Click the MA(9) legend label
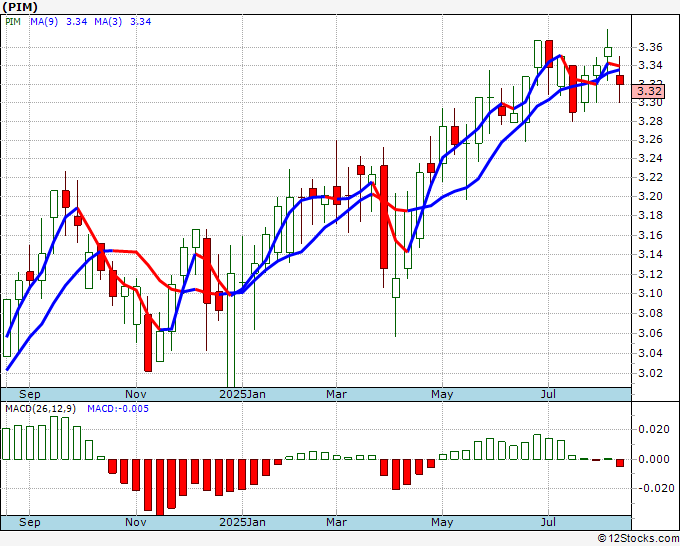Screen dimensions: 680x546 click(44, 21)
